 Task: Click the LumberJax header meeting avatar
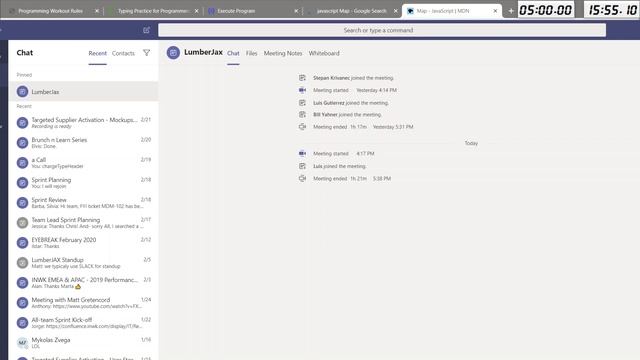173,52
